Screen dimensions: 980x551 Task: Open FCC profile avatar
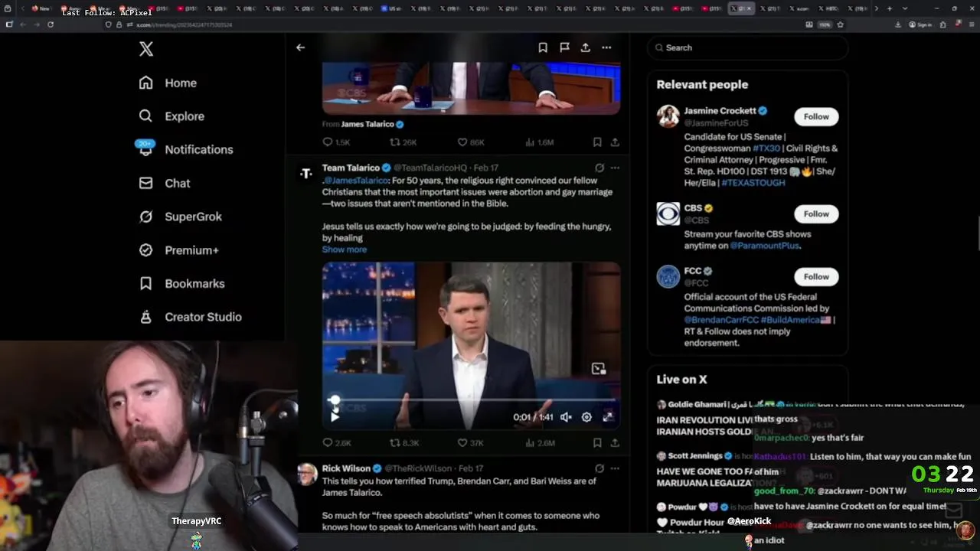668,276
